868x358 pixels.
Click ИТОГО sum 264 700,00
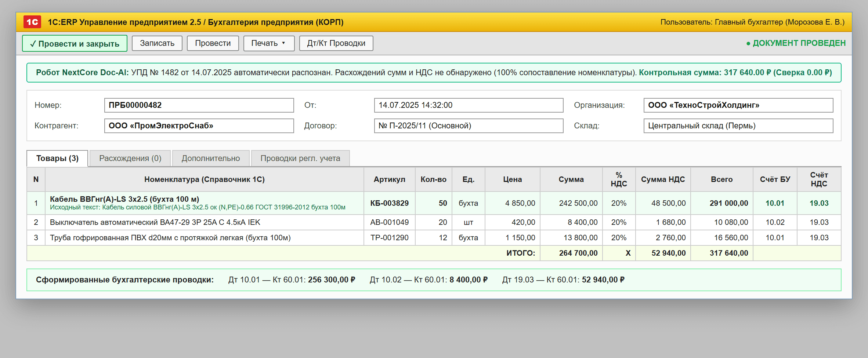(571, 253)
